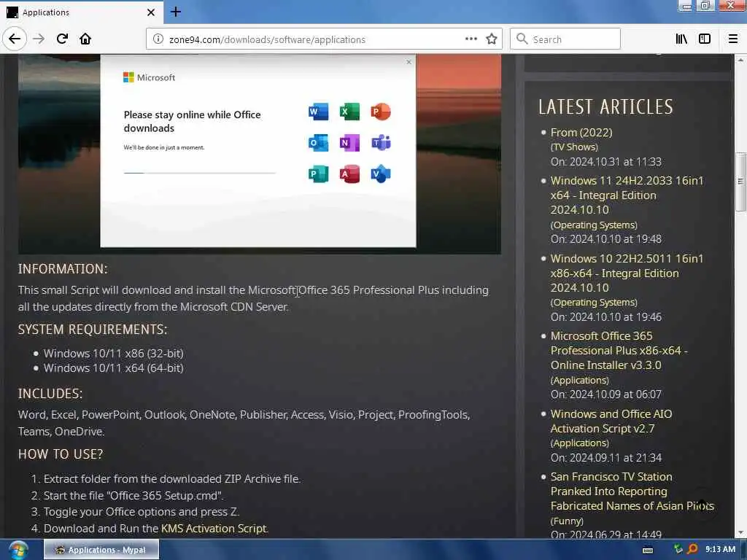Click the green network tray icon
Image resolution: width=747 pixels, height=560 pixels.
tap(678, 549)
